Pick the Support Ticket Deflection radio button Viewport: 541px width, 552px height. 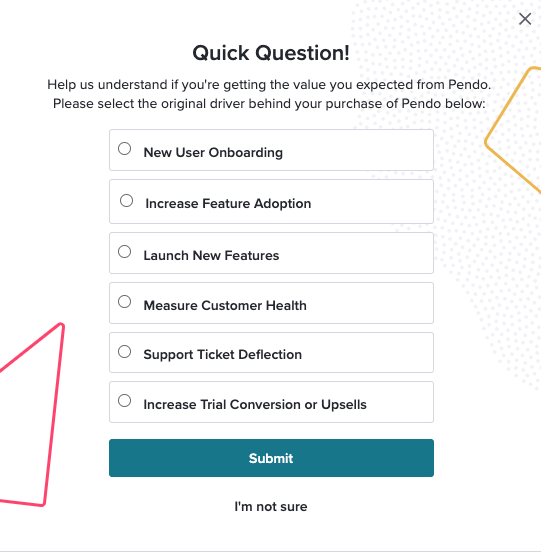pos(125,352)
